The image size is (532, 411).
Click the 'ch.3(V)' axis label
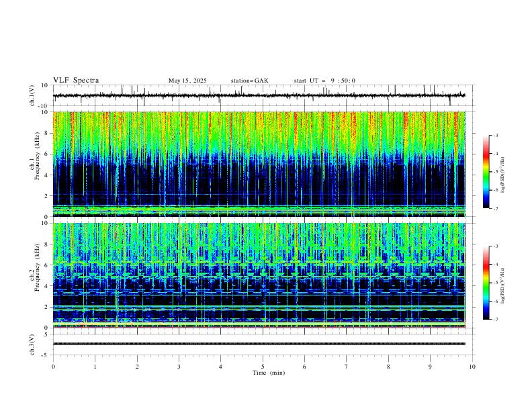(32, 345)
